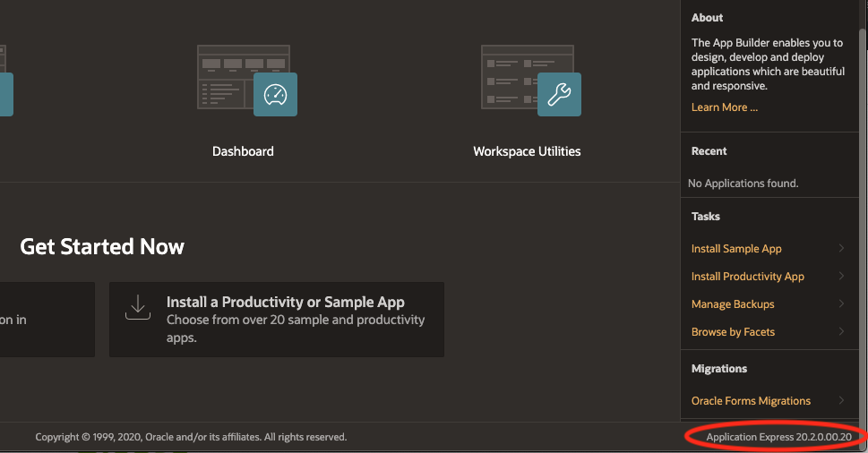
Task: Click the chevron beside Browse by Facets
Action: [x=841, y=332]
